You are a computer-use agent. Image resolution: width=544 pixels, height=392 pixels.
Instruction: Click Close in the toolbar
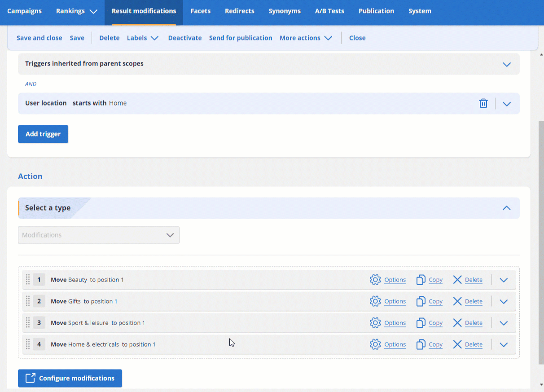357,38
